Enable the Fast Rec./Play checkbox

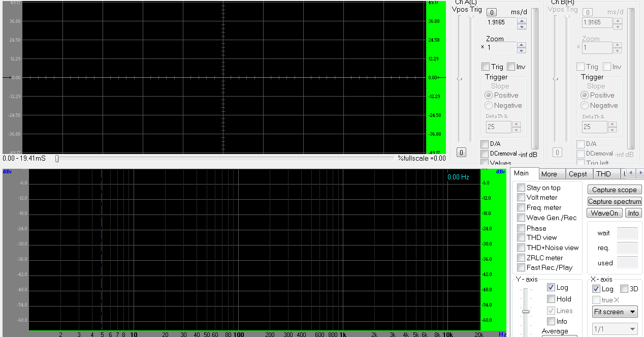521,267
